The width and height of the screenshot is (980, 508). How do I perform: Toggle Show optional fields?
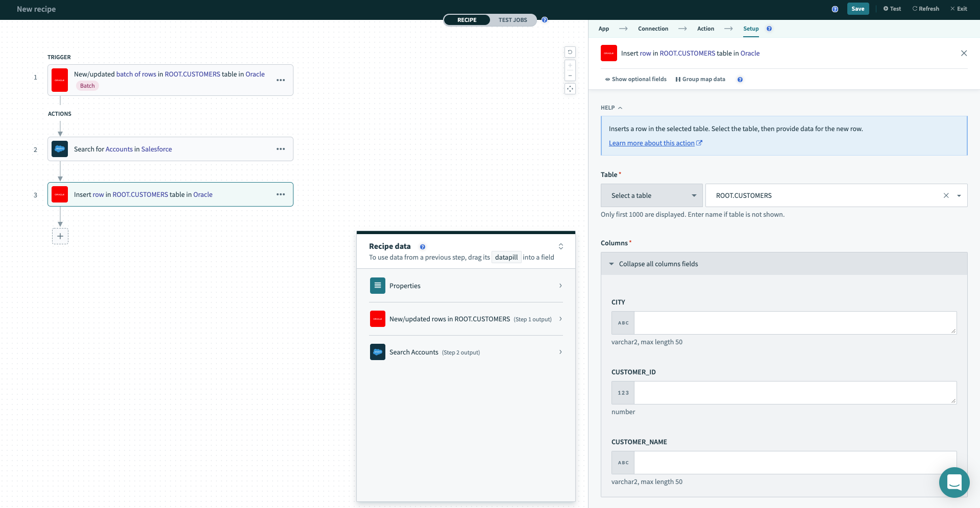click(x=635, y=80)
